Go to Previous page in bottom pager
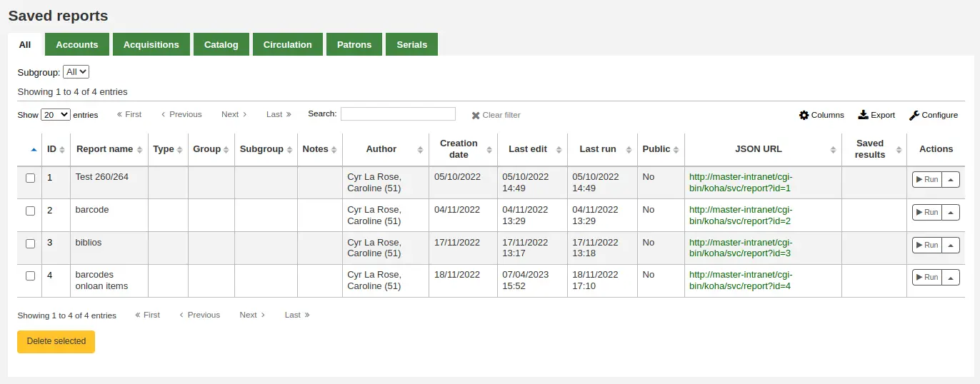Screen dimensions: 980x384 pos(199,315)
